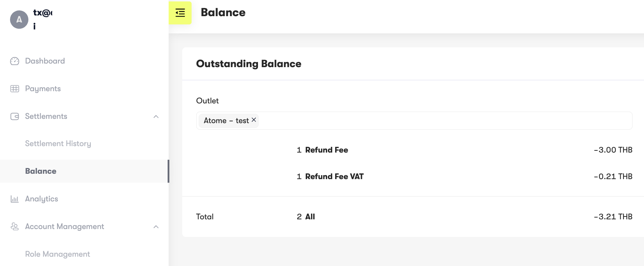Screen dimensions: 644x266
Task: Go to Settlement History
Action: 58,143
